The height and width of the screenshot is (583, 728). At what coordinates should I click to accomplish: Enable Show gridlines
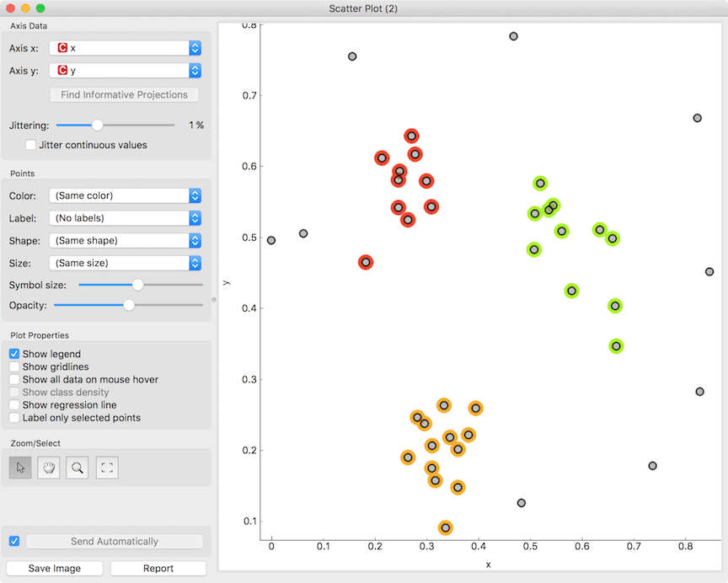(13, 366)
